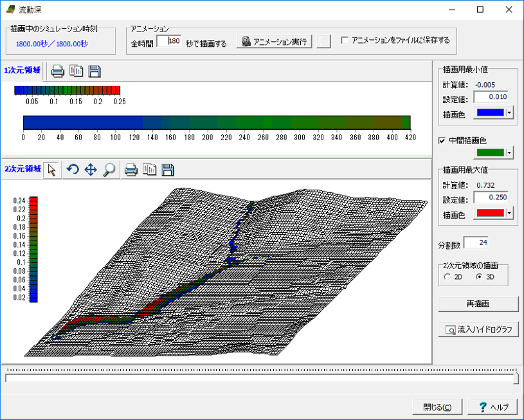Screen dimensions: 524x420
Task: Select the 2D radio button
Action: [x=447, y=277]
